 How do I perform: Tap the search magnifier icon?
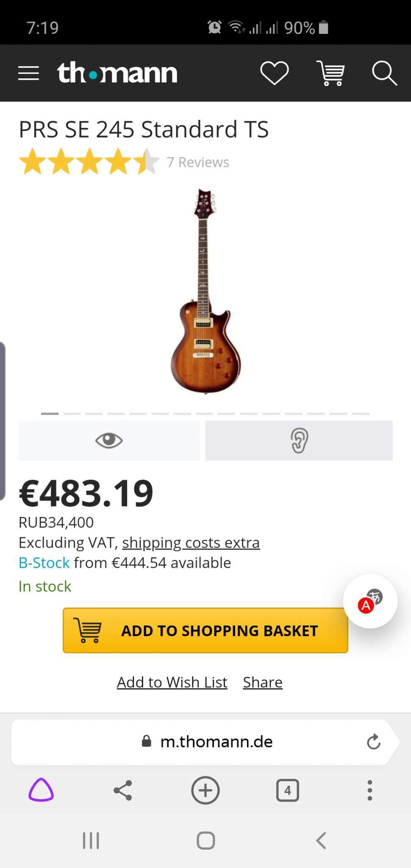click(x=384, y=73)
